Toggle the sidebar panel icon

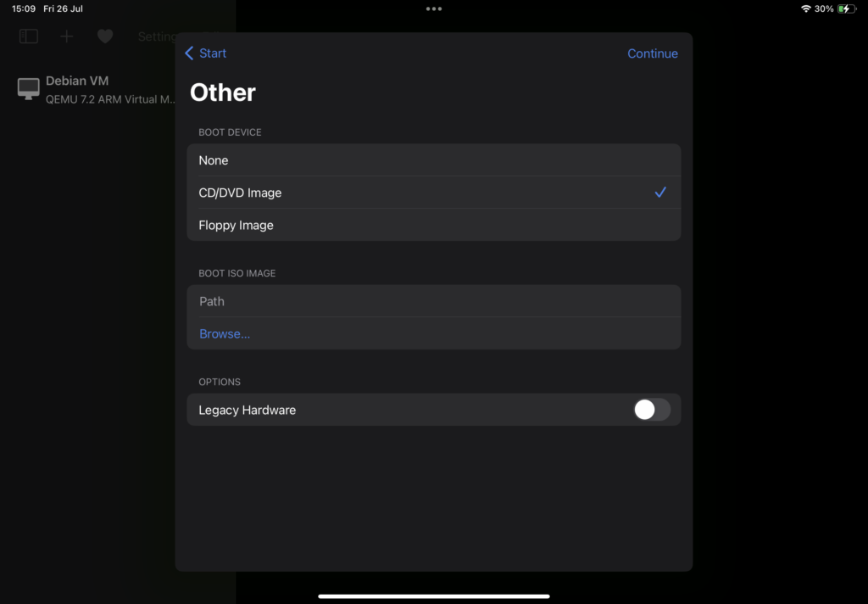click(29, 36)
